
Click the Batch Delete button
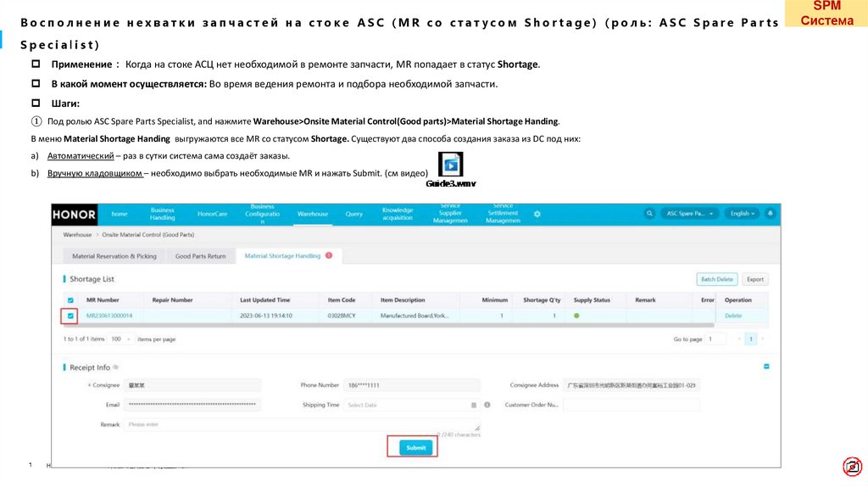point(717,279)
